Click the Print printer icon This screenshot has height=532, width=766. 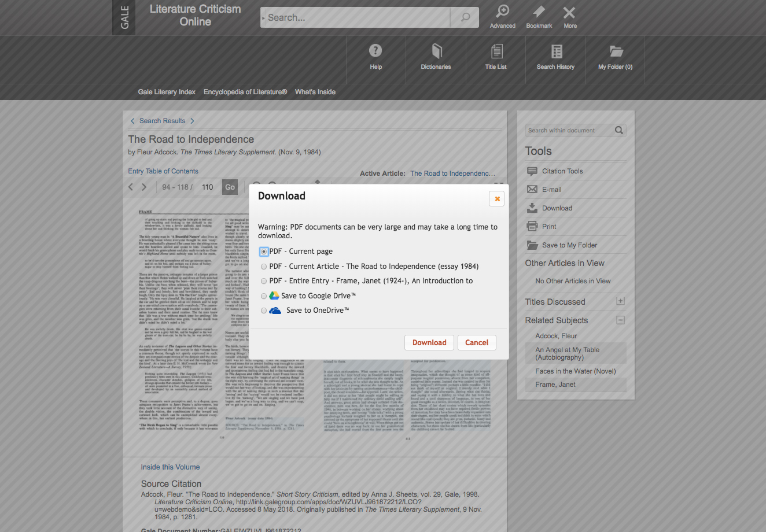[x=532, y=226]
